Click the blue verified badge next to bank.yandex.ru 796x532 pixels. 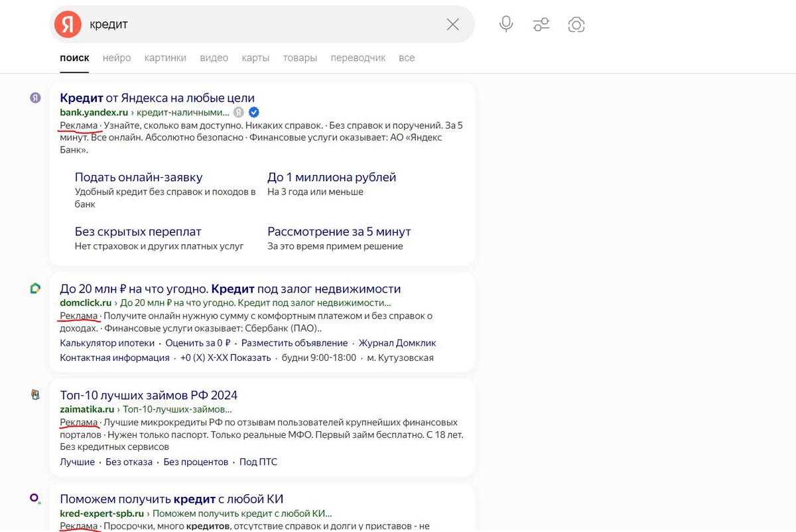(253, 112)
